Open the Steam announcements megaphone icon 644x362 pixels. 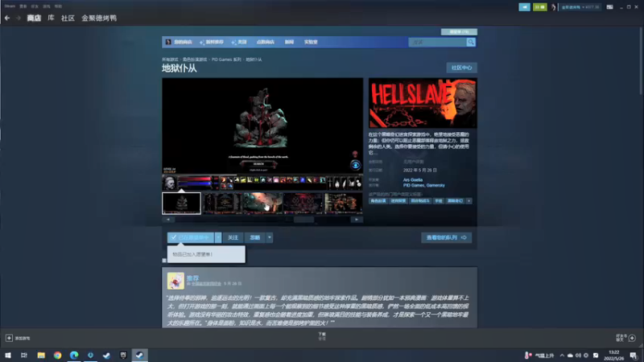pos(525,7)
